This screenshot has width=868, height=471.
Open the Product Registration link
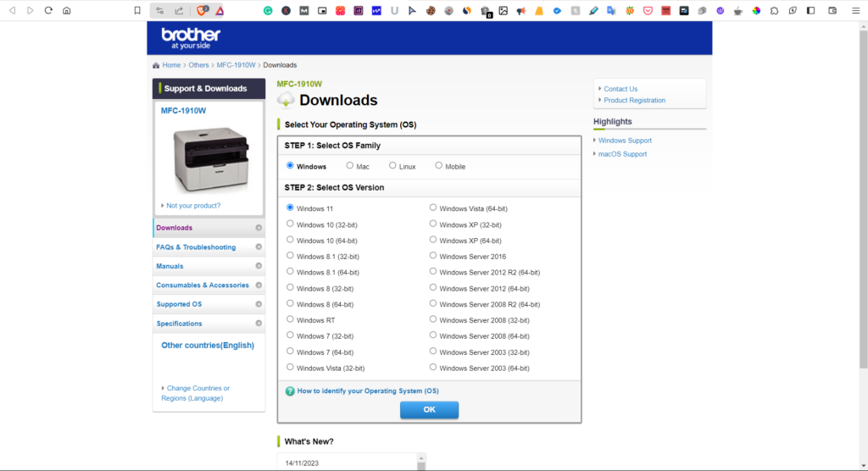(x=634, y=100)
